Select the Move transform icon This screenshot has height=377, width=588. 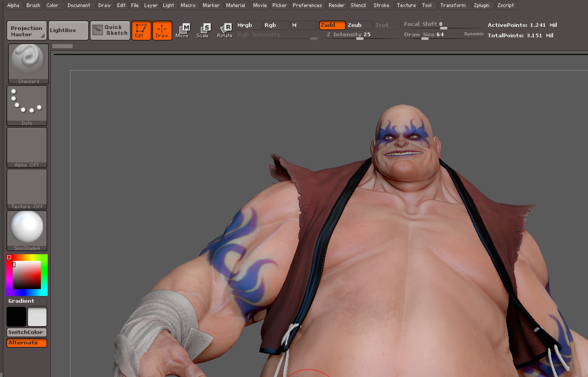182,31
